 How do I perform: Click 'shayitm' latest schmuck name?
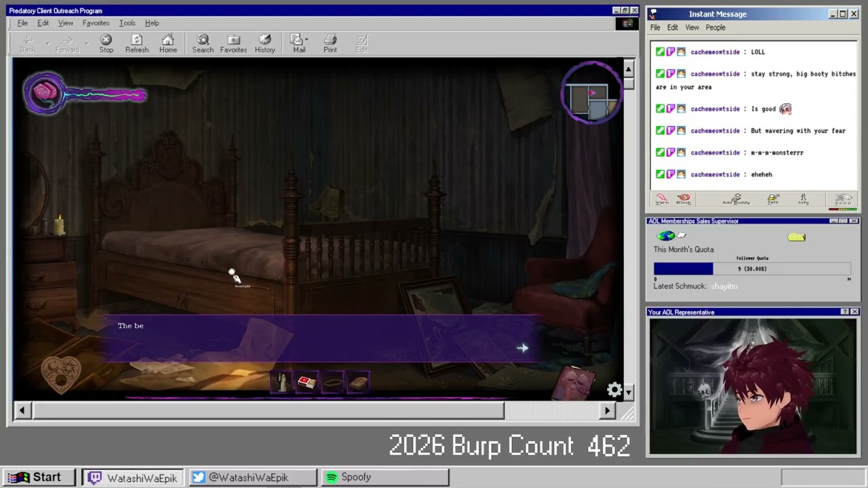[x=724, y=286]
